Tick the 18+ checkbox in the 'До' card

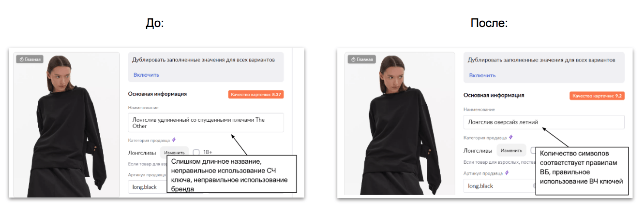[196, 152]
